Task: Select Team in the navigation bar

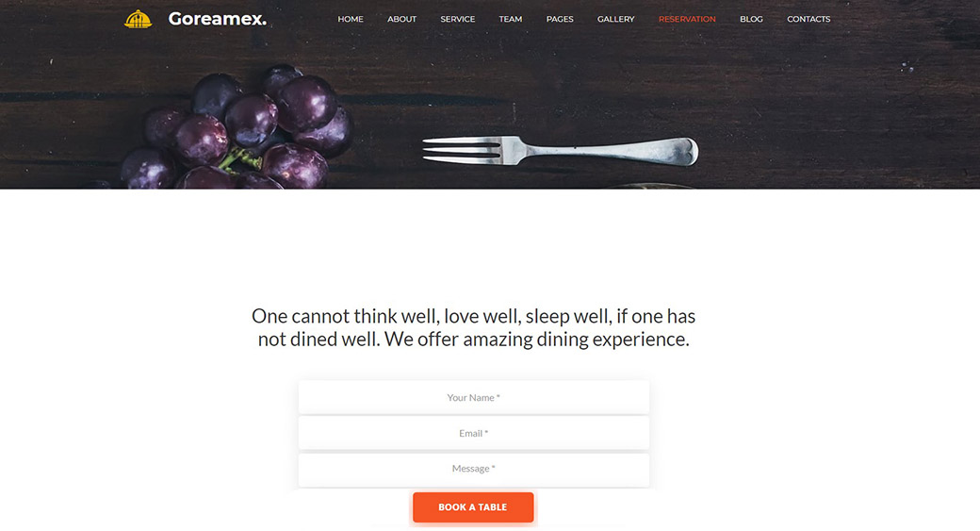Action: 511,20
